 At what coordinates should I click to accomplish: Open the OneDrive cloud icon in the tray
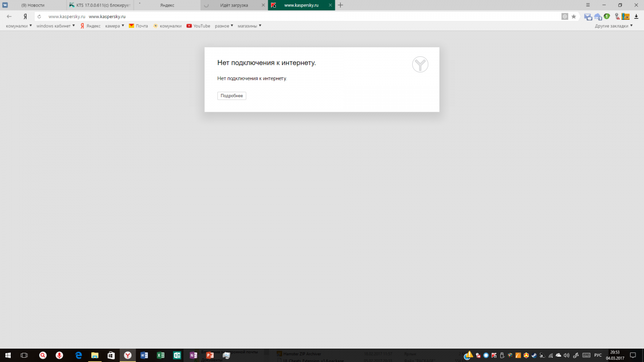click(558, 355)
